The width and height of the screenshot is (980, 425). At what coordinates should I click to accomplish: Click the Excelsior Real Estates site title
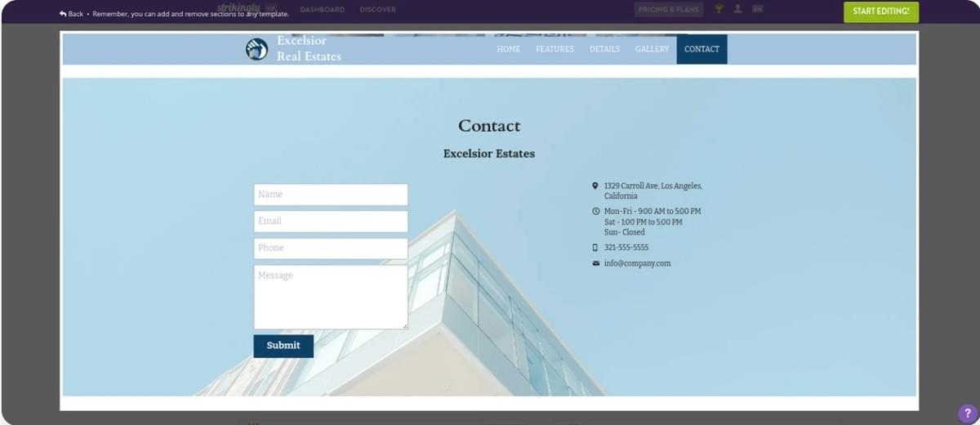pyautogui.click(x=309, y=48)
